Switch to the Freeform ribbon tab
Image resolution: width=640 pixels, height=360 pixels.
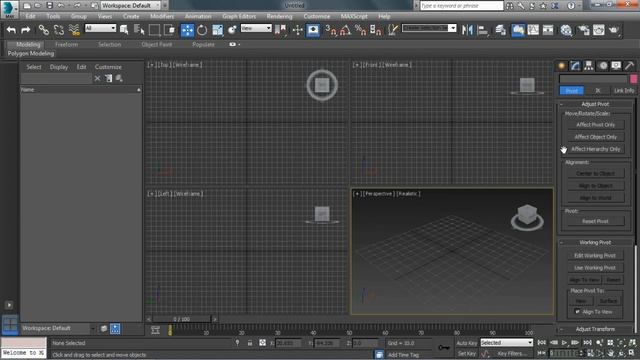point(67,44)
